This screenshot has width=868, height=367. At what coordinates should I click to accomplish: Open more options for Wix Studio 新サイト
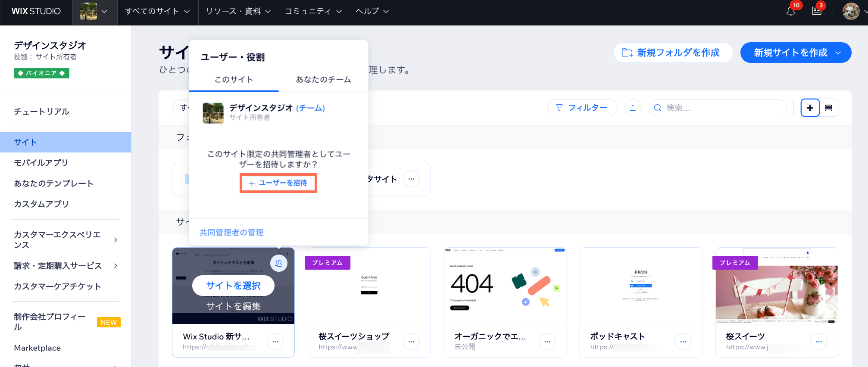click(x=275, y=342)
